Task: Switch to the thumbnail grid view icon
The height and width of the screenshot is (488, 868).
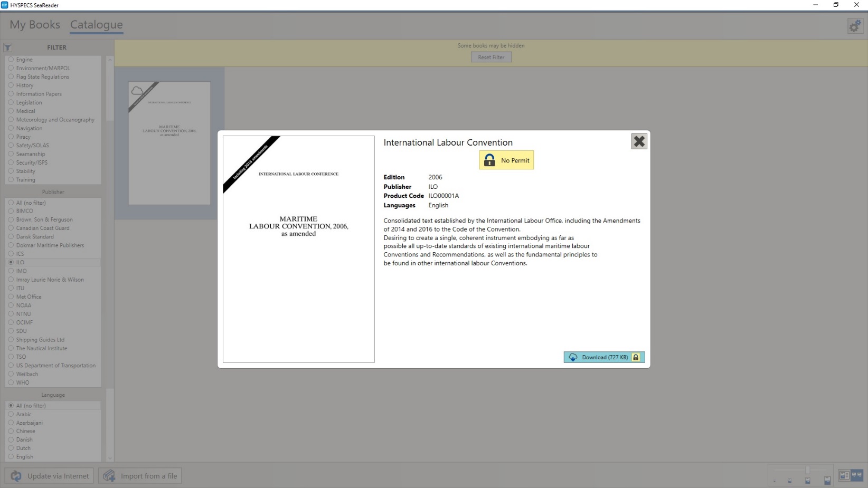Action: (857, 475)
